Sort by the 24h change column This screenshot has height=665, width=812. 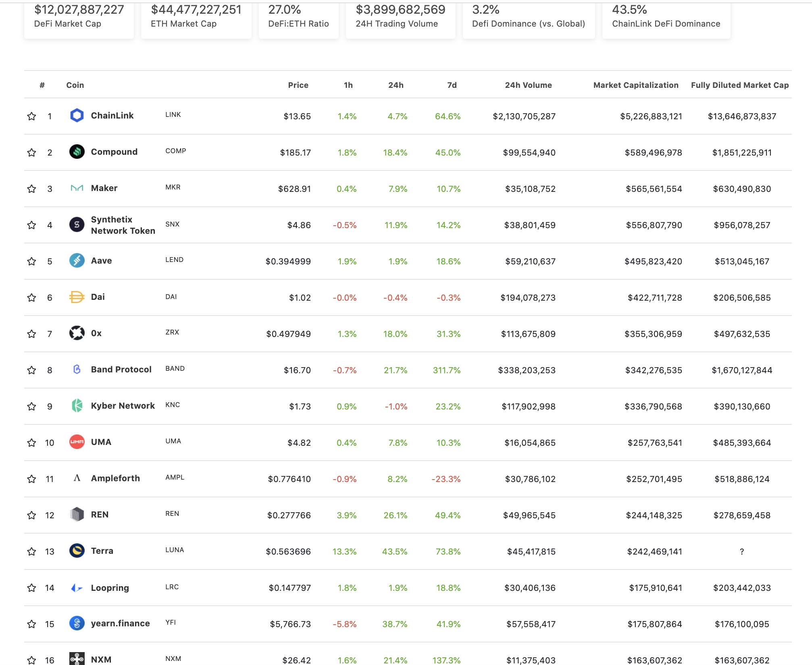point(396,85)
